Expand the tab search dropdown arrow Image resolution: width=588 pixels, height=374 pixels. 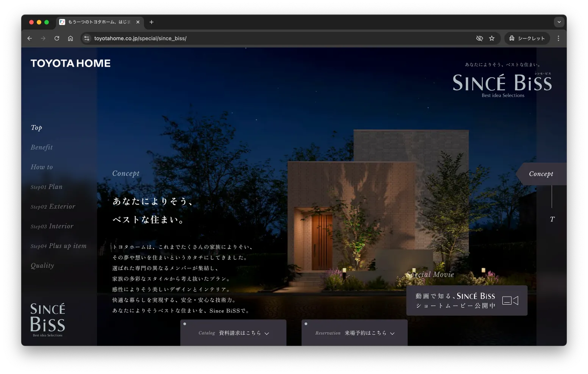click(x=559, y=22)
